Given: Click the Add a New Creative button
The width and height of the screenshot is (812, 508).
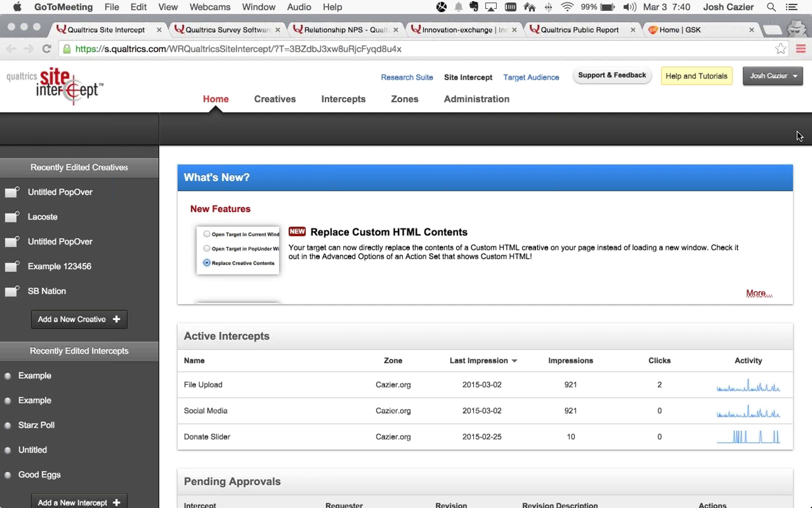Looking at the screenshot, I should coord(79,319).
